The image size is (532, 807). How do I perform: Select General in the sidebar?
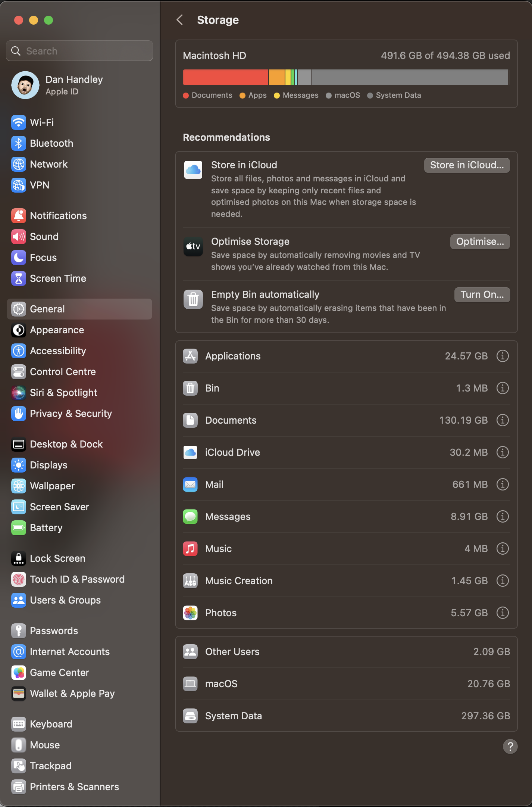tap(79, 309)
